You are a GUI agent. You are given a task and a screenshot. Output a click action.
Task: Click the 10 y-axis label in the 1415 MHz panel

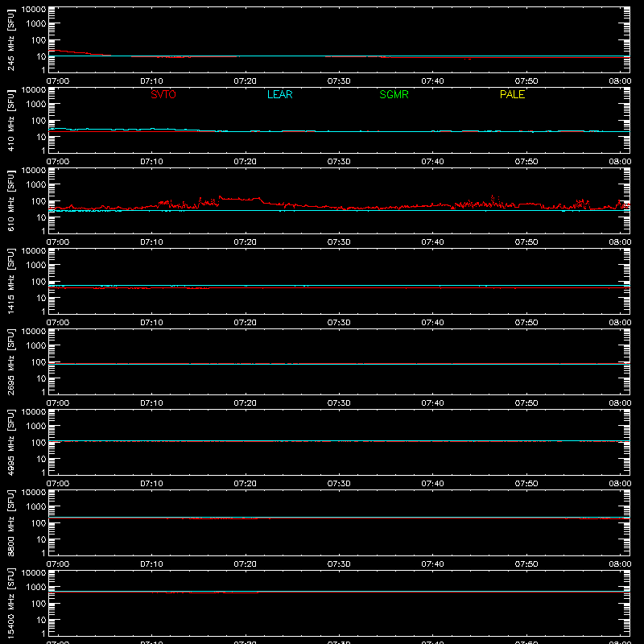[41, 298]
